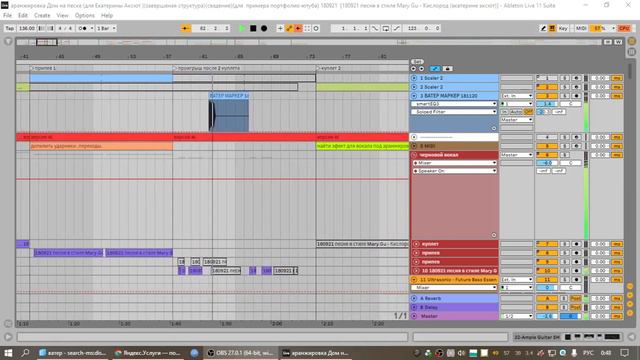Click the W optimize arrangement width button
The image size is (640, 360).
click(x=618, y=42)
